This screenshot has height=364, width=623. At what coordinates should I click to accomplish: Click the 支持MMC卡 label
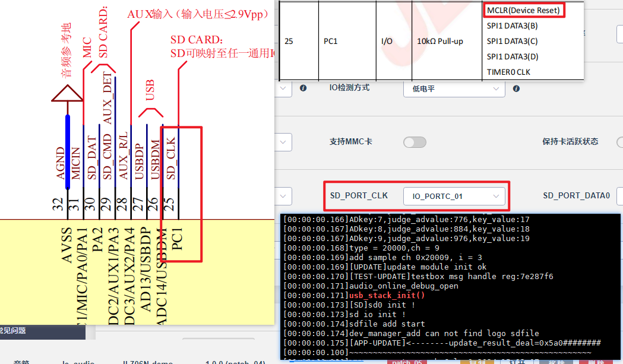pos(351,141)
